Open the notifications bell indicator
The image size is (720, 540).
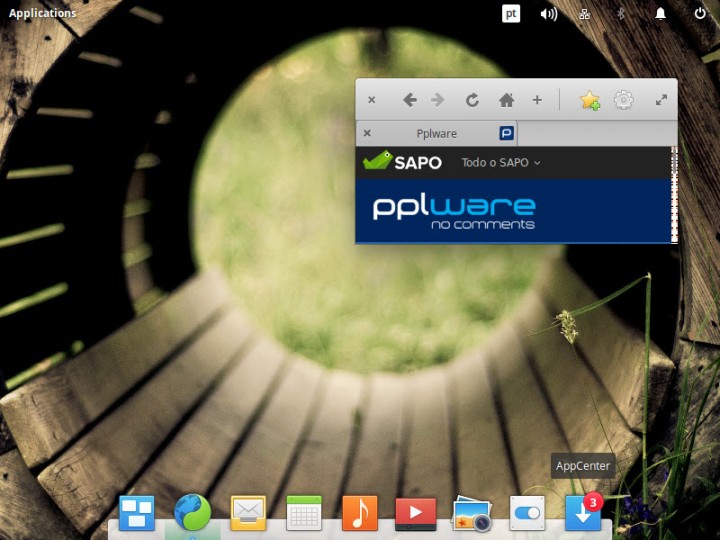coord(660,13)
